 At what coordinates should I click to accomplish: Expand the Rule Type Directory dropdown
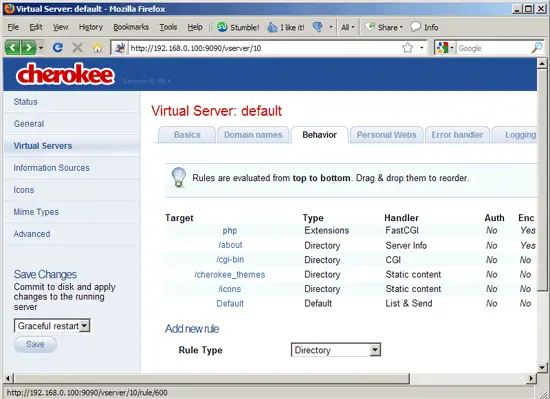click(x=336, y=350)
